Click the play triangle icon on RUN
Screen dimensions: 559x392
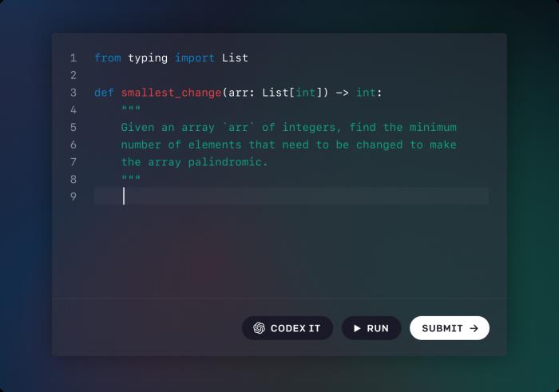[x=357, y=328]
